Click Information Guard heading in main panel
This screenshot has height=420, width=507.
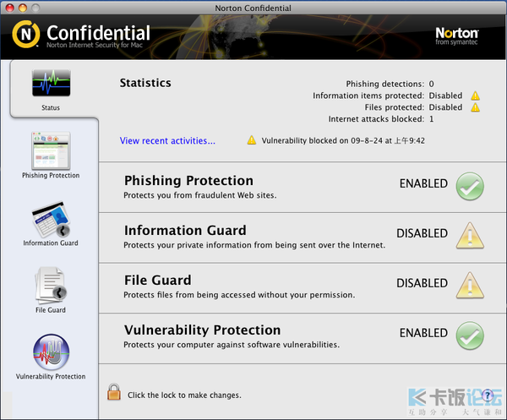point(185,231)
